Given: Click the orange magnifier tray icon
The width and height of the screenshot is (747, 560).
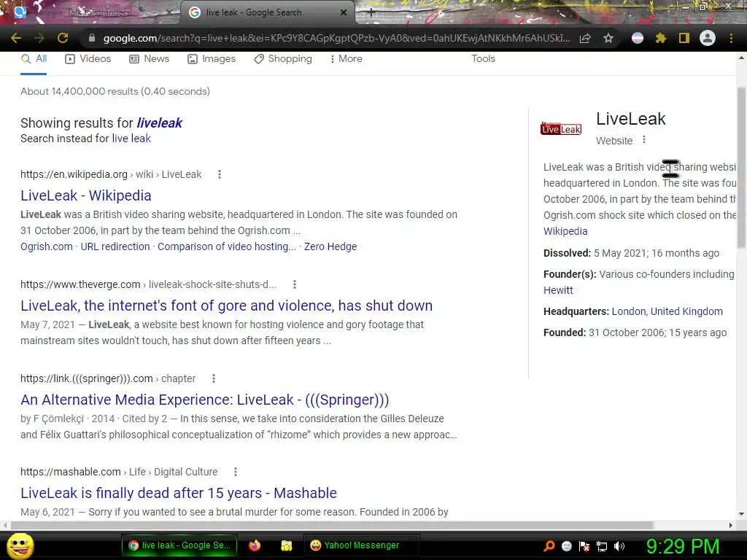Looking at the screenshot, I should (549, 546).
